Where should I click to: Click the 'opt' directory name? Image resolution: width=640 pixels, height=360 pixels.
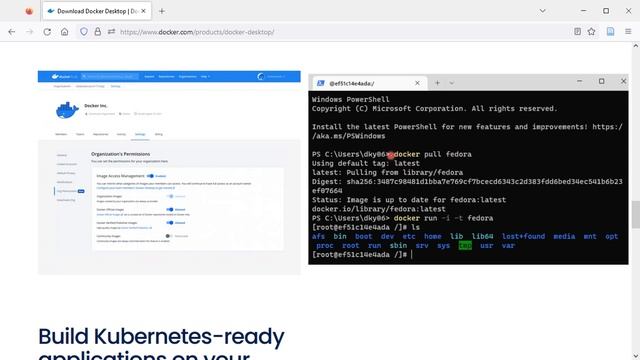pyautogui.click(x=611, y=236)
